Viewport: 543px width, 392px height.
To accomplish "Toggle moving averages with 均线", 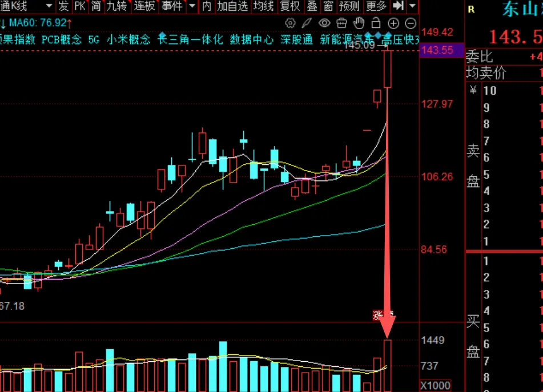I will [264, 6].
